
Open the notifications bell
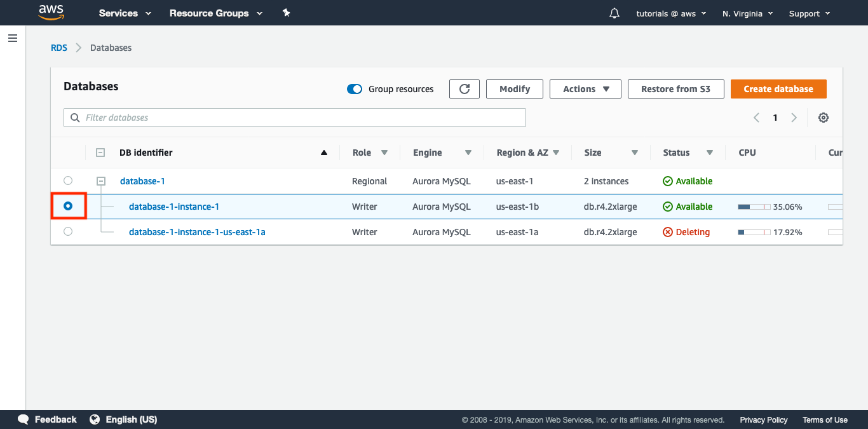tap(614, 13)
